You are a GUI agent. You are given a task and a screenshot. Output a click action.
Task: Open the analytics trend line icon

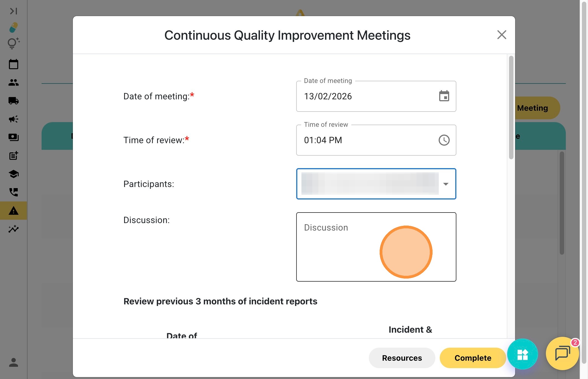[13, 229]
